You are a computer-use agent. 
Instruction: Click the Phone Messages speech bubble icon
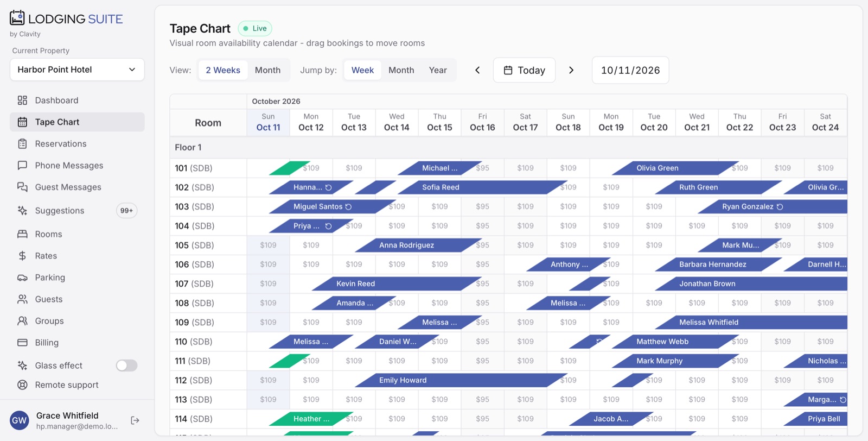pyautogui.click(x=22, y=166)
